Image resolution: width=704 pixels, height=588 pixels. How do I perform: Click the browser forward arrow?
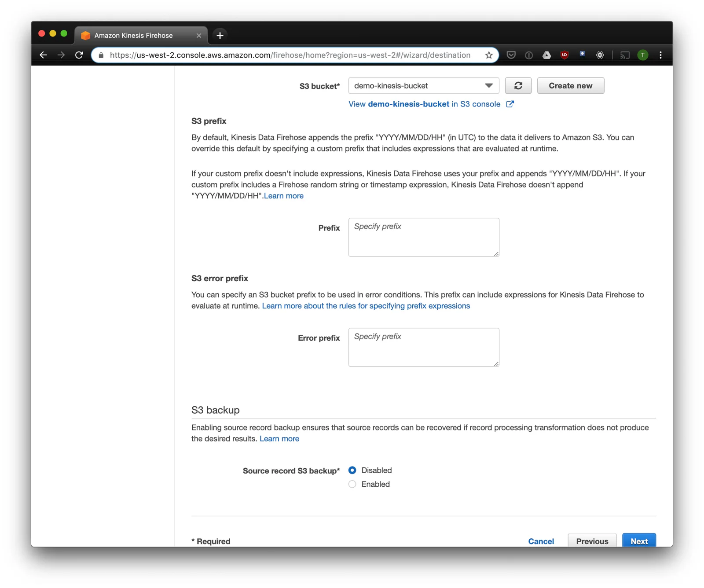[61, 55]
